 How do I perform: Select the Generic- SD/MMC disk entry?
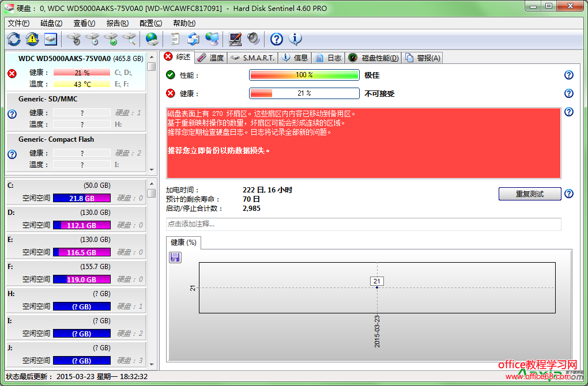[76, 112]
